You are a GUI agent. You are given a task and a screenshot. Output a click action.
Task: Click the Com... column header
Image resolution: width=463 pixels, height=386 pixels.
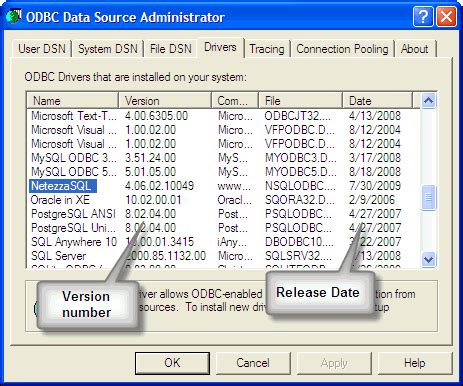point(235,101)
